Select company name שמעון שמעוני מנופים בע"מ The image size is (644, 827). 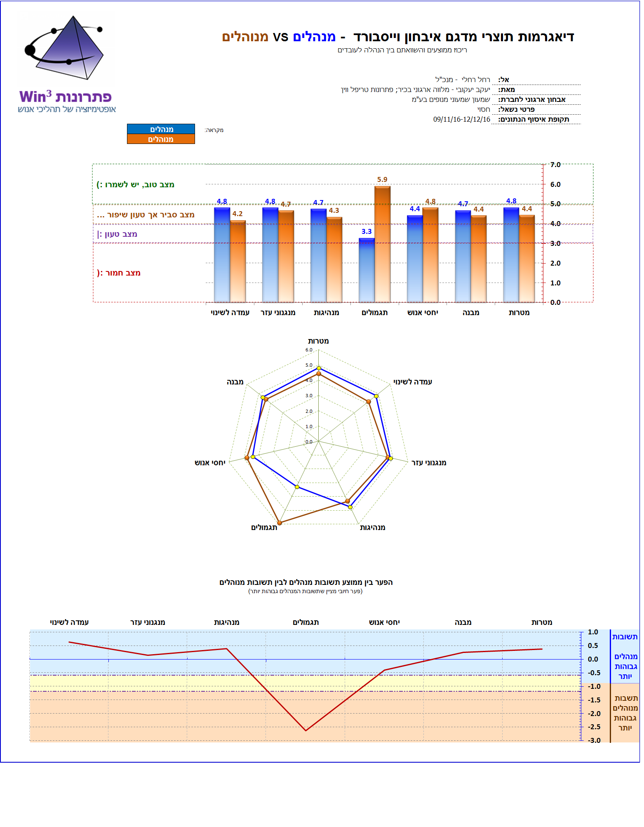click(451, 99)
